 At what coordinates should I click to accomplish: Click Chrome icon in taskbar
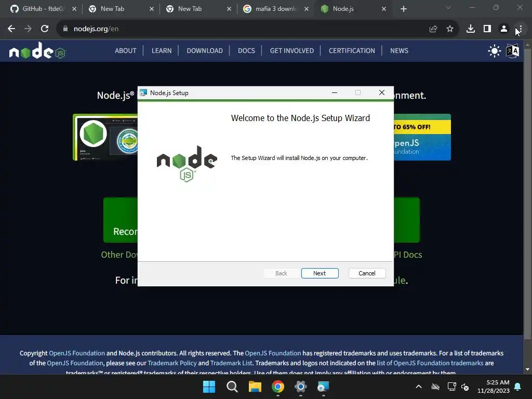click(278, 387)
